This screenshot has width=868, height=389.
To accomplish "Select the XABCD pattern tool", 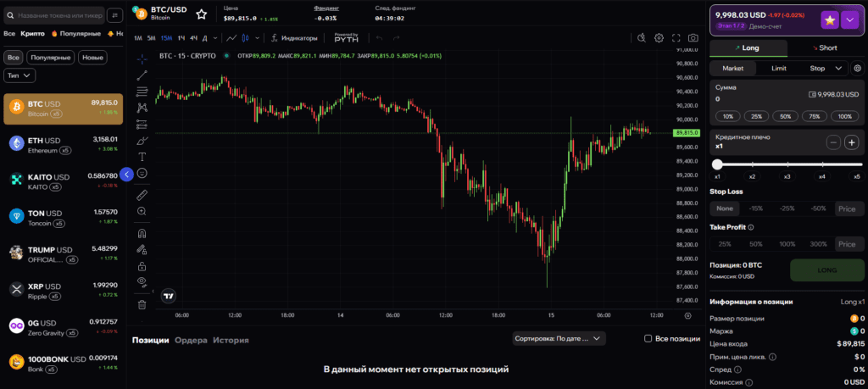I will click(142, 108).
